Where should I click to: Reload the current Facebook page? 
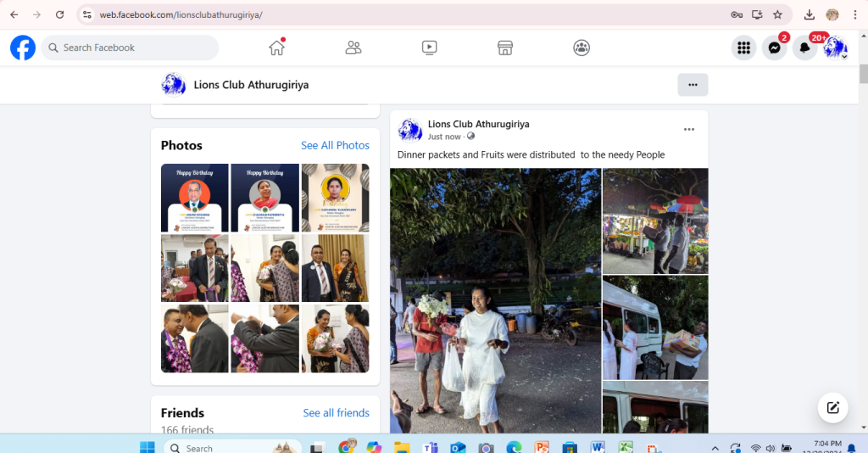pyautogui.click(x=60, y=15)
